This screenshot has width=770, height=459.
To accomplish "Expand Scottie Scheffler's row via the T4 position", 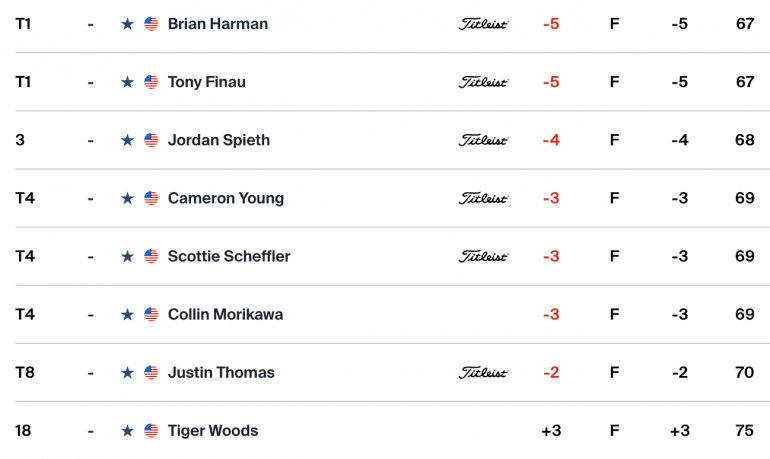I will tap(25, 256).
